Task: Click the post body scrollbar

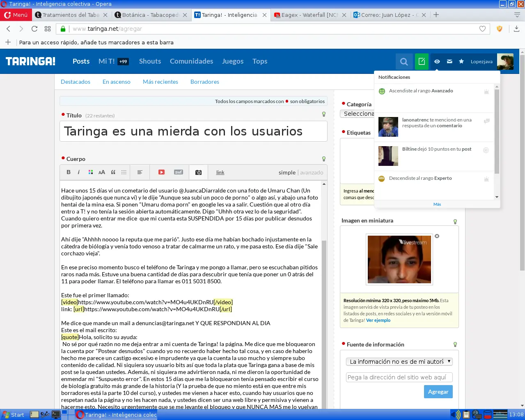Action: [324, 324]
